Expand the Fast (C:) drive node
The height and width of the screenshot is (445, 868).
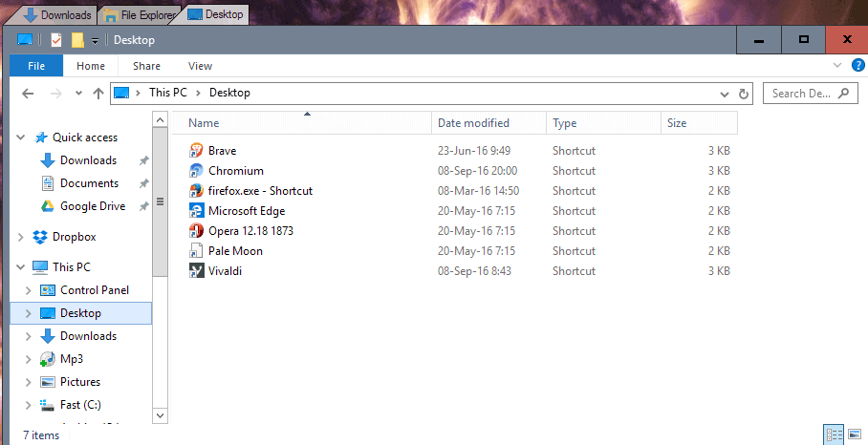(29, 405)
